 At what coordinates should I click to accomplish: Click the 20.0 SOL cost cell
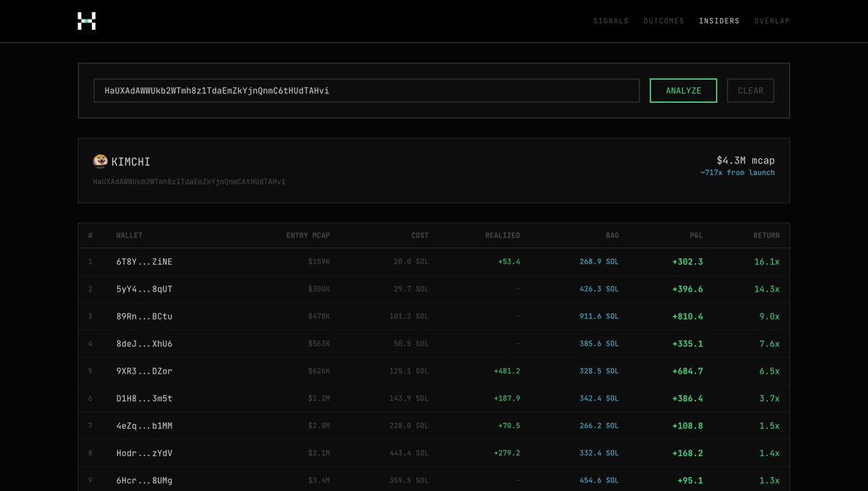pyautogui.click(x=412, y=262)
